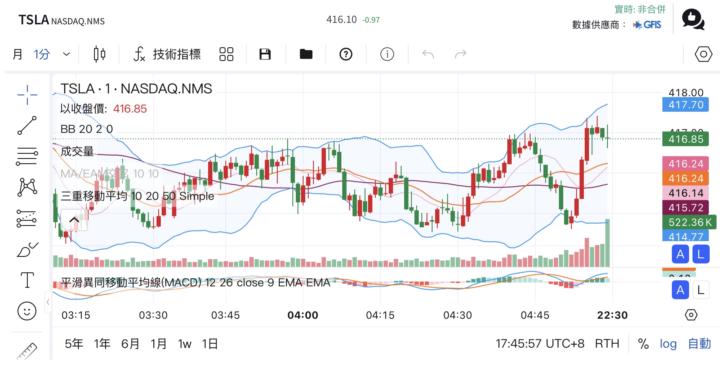Screen dimensions: 720x378
Task: Open the RTH session selector
Action: [x=607, y=344]
